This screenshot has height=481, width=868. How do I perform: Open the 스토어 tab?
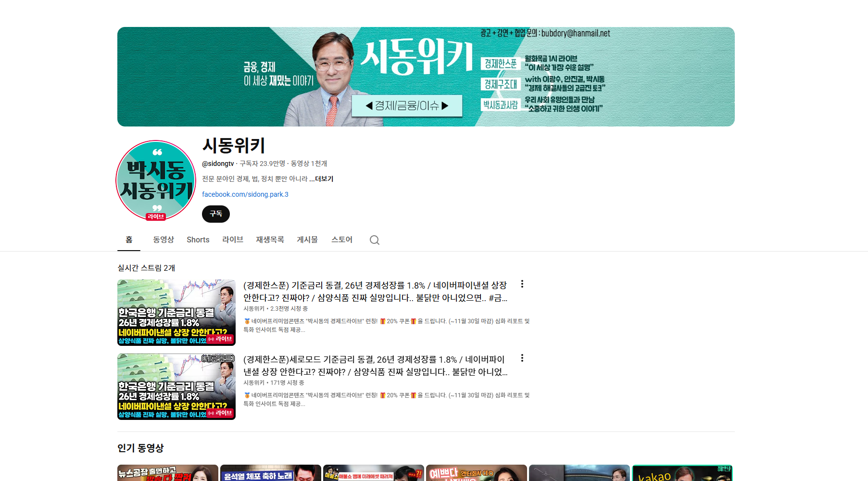tap(342, 240)
